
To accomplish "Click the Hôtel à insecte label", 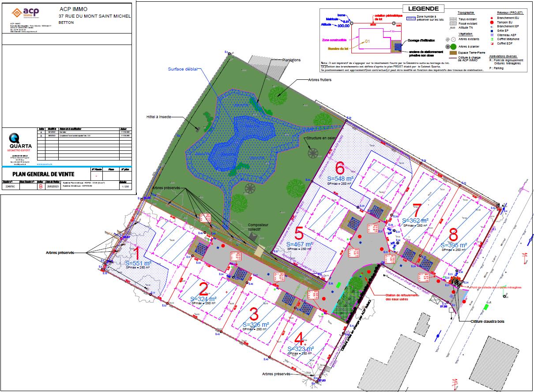I will tap(158, 117).
